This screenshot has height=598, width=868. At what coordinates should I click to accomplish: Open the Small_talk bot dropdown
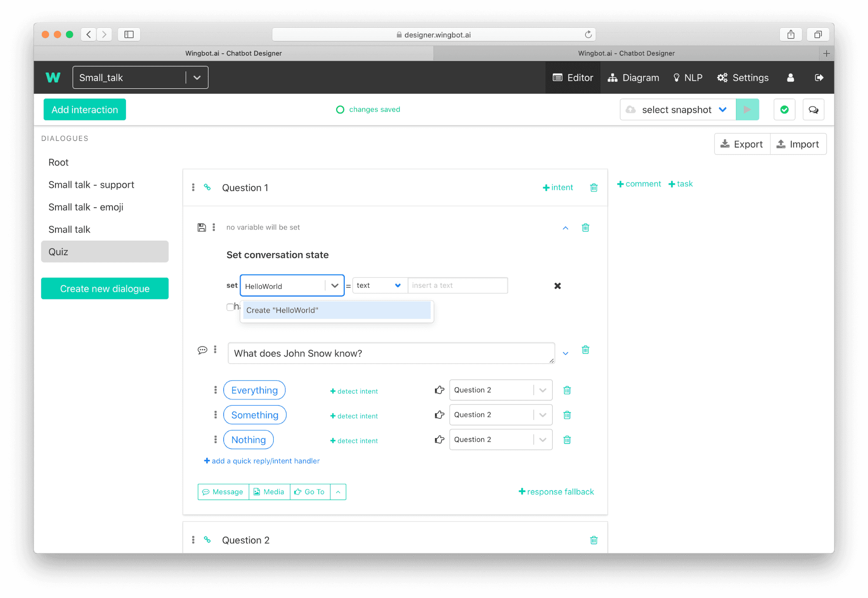(197, 78)
